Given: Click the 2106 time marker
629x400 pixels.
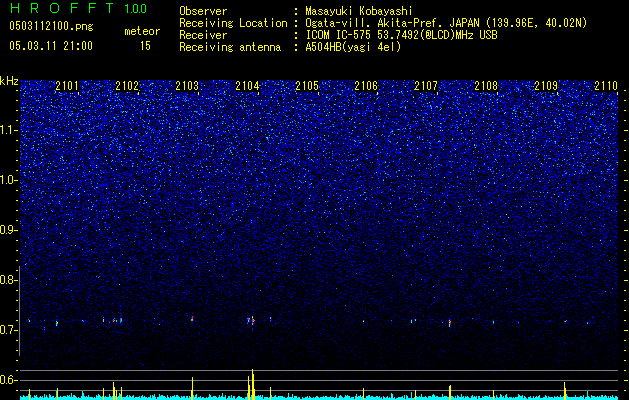Looking at the screenshot, I should [x=366, y=85].
